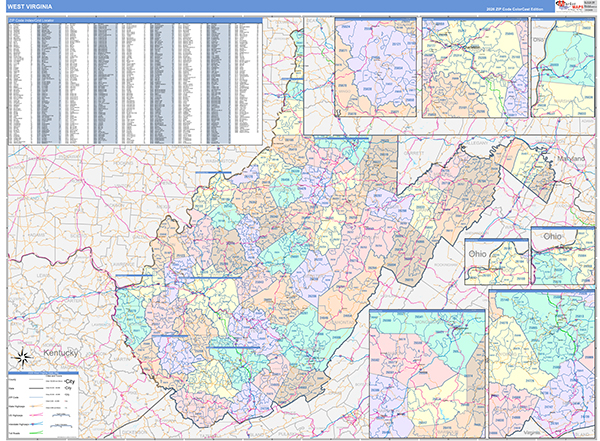The image size is (600, 441).
Task: Click the blue Interstate Highways legend sample
Action: click(x=36, y=424)
